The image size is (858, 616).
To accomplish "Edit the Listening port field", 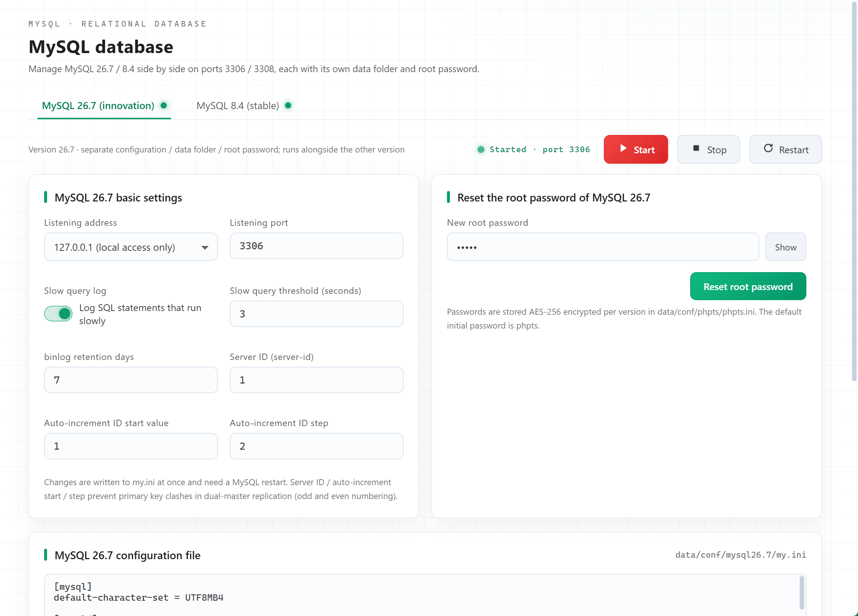I will point(316,246).
